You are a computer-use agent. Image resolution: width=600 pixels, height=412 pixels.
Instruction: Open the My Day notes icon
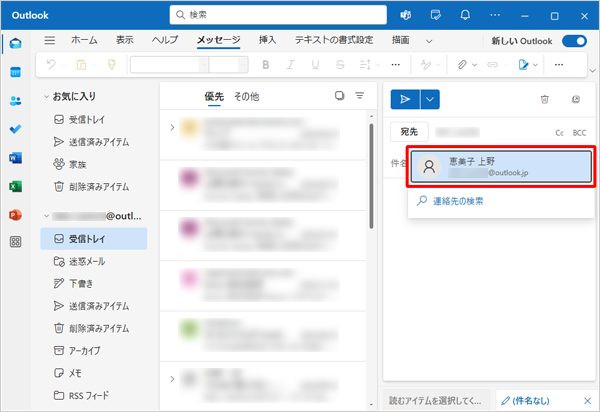click(435, 15)
